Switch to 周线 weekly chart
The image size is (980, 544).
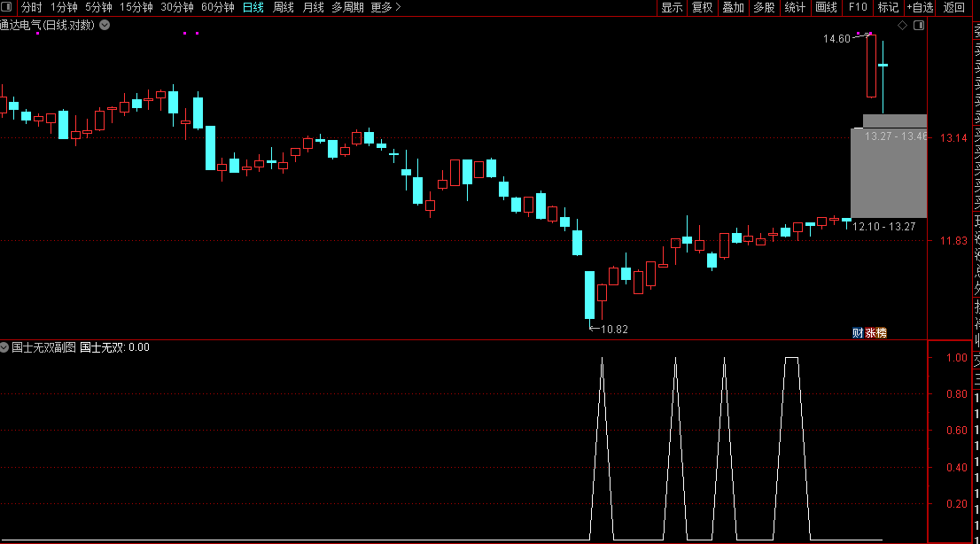point(284,7)
